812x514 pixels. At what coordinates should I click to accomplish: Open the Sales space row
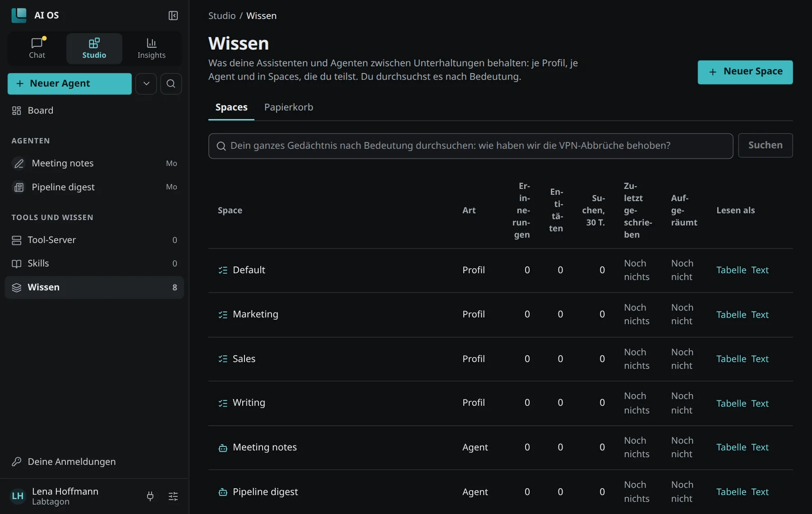pos(501,359)
